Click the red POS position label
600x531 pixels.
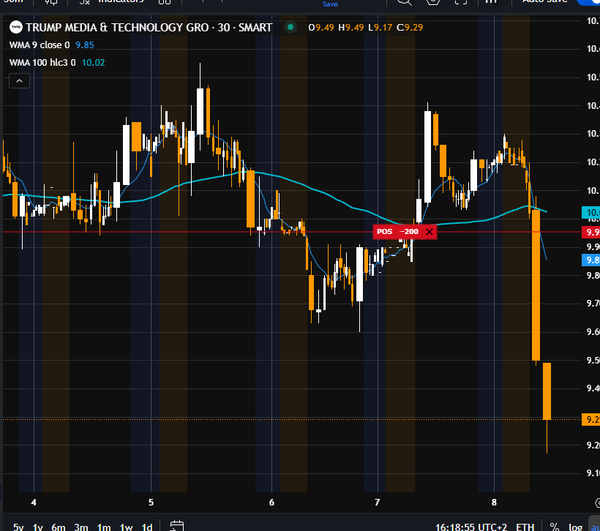coord(385,232)
